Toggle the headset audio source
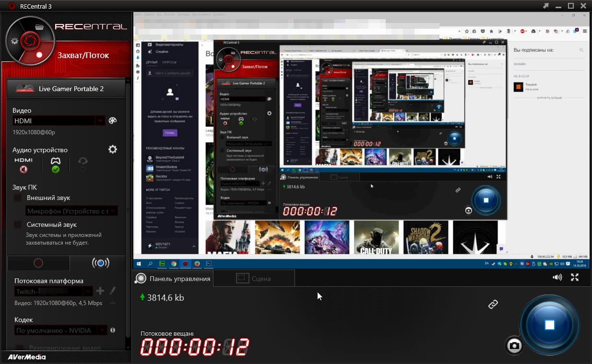 coord(83,165)
